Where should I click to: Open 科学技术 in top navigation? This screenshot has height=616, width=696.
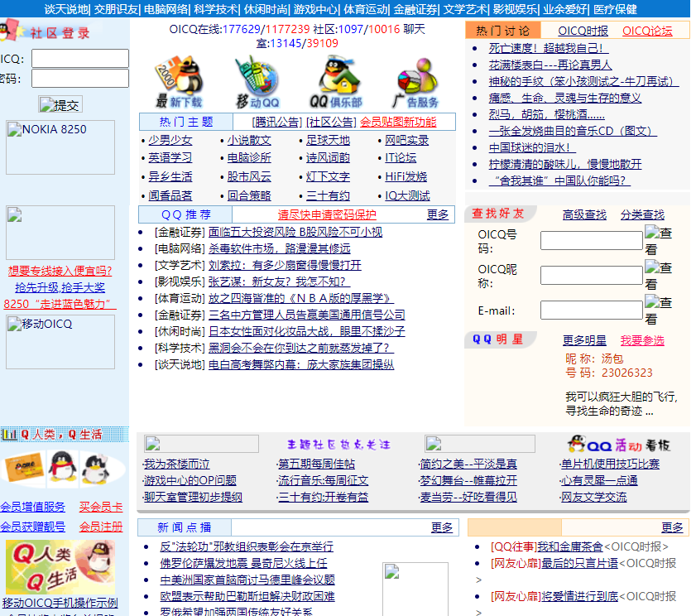point(216,9)
